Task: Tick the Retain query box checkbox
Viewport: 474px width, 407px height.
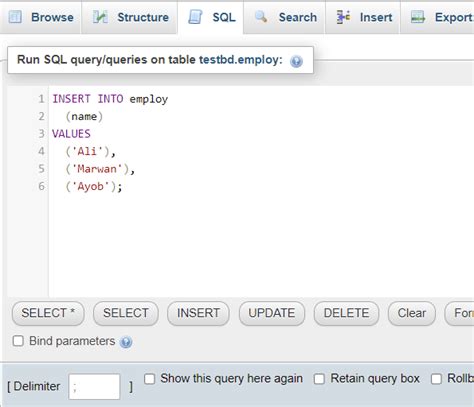Action: click(319, 379)
